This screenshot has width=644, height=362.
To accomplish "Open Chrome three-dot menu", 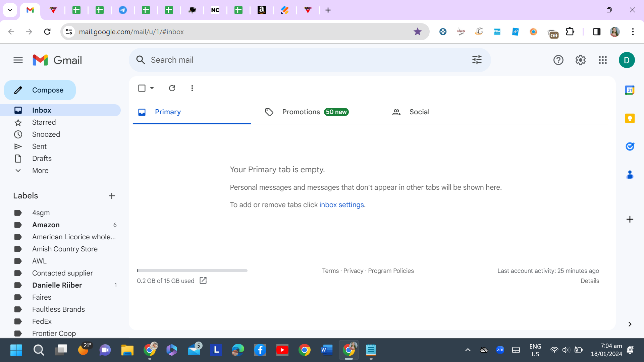I will pyautogui.click(x=633, y=32).
